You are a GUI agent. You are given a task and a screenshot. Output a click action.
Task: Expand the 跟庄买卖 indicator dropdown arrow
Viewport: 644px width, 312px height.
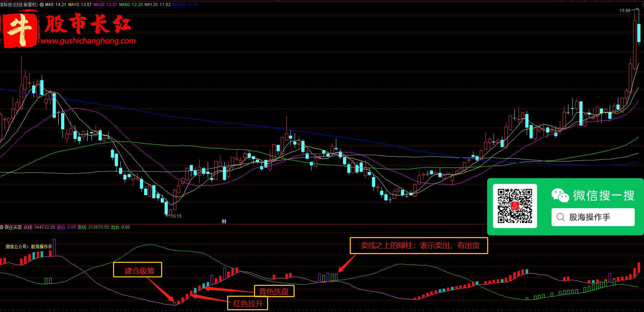2,227
